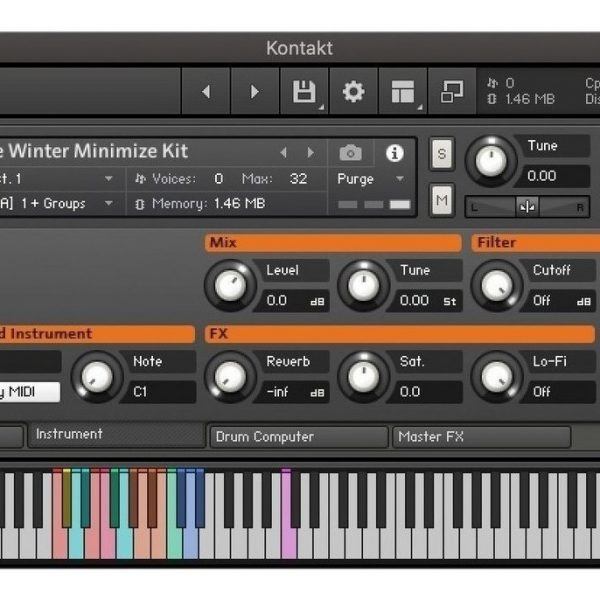Click the Voices count 0 value
Image resolution: width=600 pixels, height=600 pixels.
click(218, 179)
